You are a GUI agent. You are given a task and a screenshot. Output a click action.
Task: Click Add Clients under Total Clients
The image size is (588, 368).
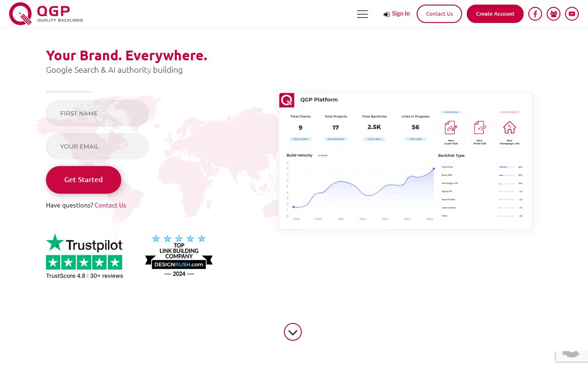(x=300, y=139)
